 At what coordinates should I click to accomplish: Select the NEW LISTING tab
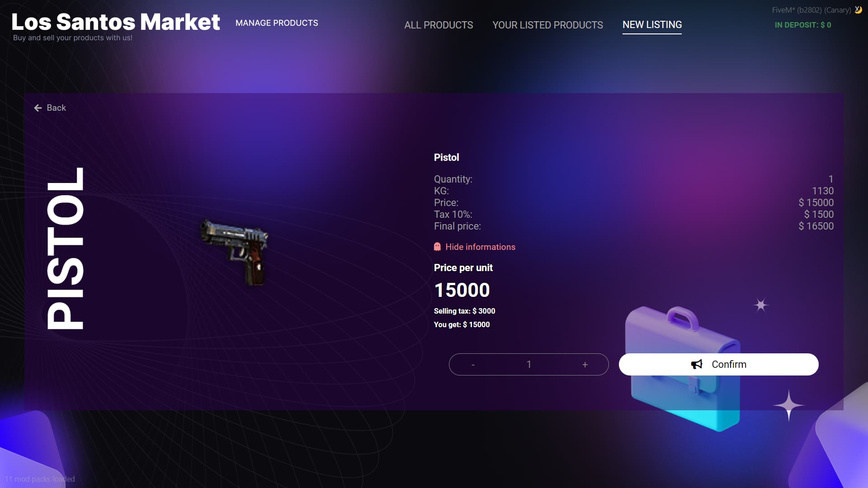(652, 25)
